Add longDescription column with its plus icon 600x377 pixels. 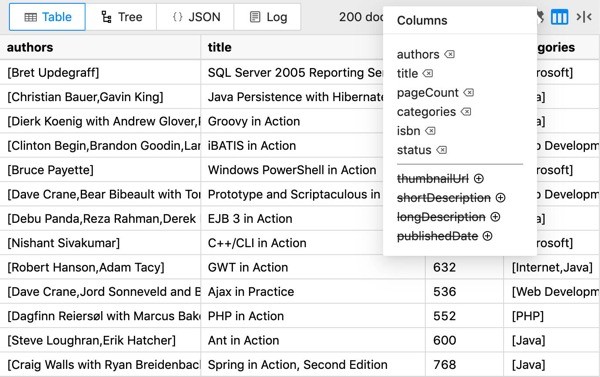pos(496,217)
